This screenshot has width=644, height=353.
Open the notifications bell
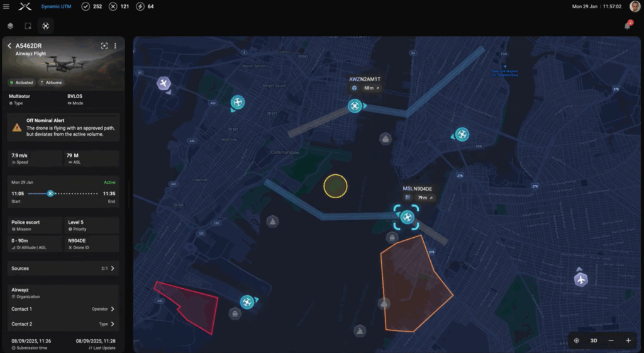[x=627, y=26]
